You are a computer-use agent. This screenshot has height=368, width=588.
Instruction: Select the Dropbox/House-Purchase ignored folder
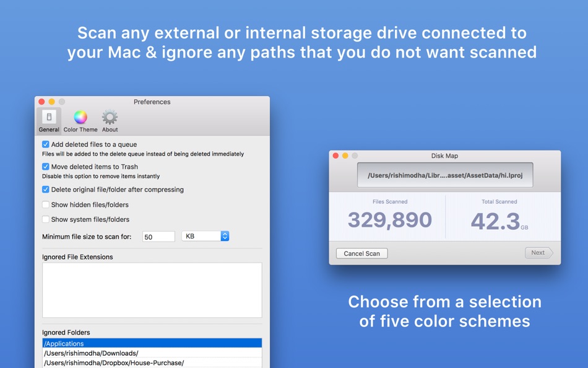152,363
